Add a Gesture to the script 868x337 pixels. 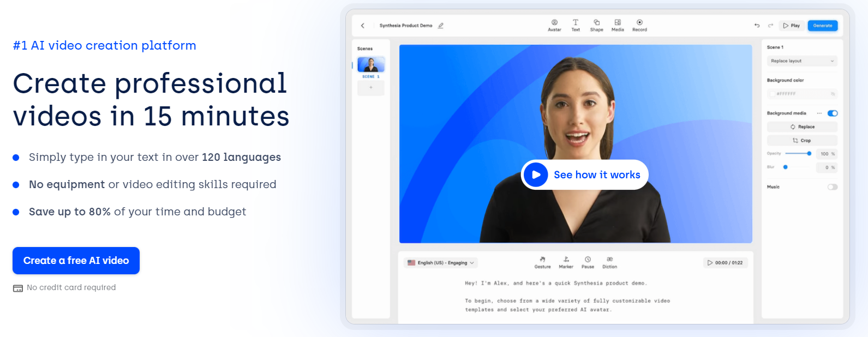[x=542, y=260]
